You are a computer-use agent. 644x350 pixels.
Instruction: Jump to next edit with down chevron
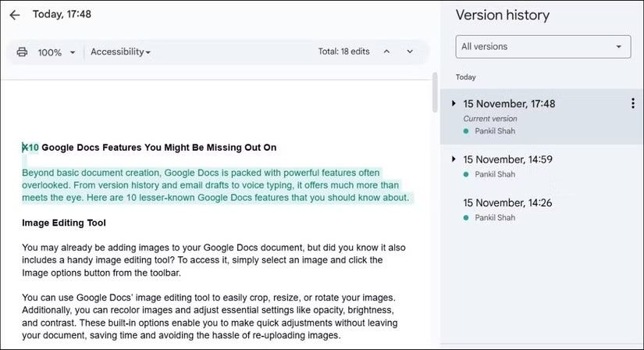click(410, 52)
